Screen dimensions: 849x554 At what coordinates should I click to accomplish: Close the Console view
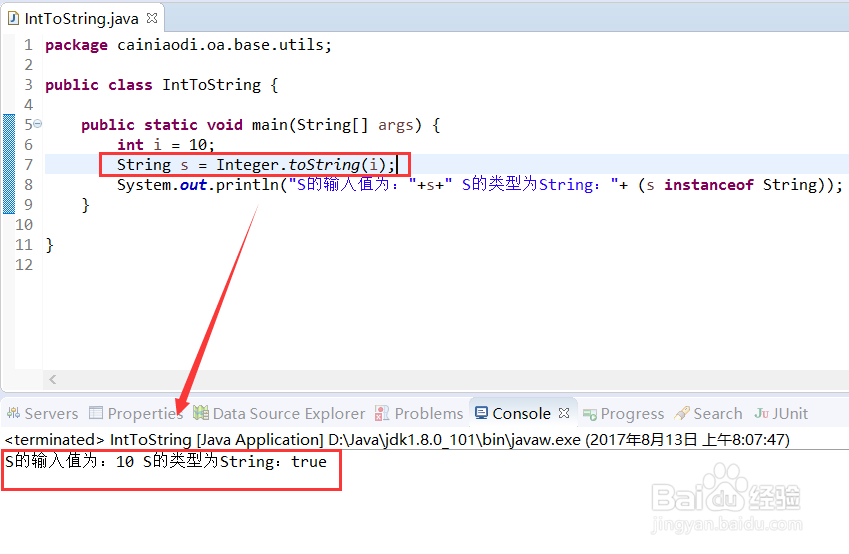tap(564, 413)
